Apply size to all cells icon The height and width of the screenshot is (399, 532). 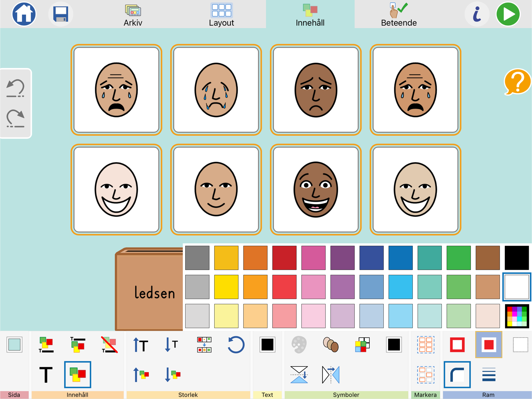[x=204, y=345]
